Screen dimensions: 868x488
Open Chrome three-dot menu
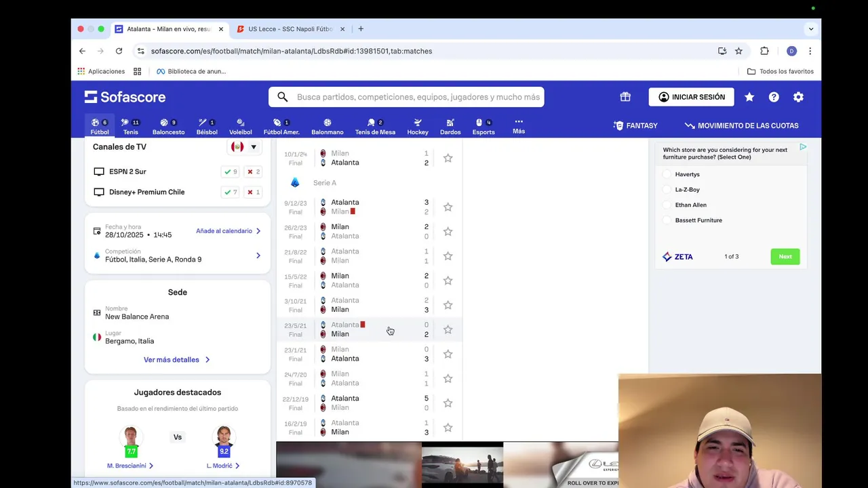(810, 51)
